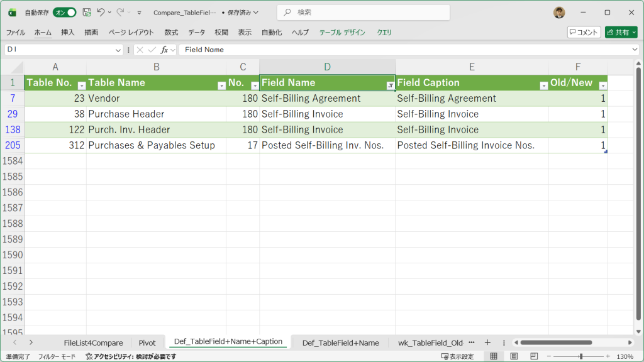Toggle the AutoSave (自動保存) switch
The image size is (644, 362).
[x=64, y=13]
